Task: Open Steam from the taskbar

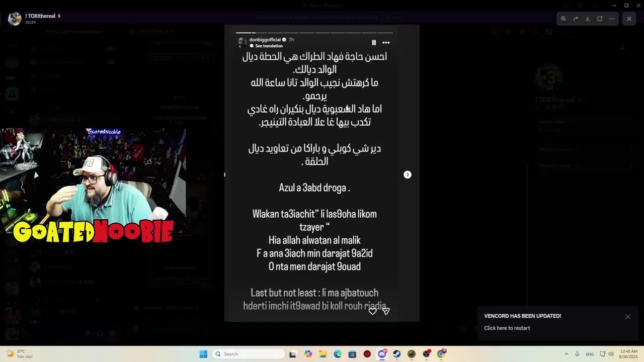Action: [397, 354]
